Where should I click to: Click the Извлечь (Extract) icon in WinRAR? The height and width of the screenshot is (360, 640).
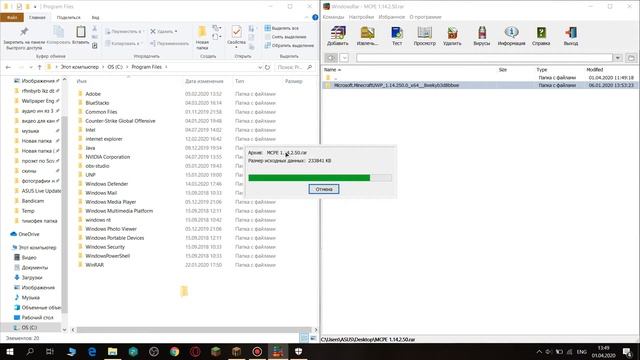pyautogui.click(x=367, y=33)
